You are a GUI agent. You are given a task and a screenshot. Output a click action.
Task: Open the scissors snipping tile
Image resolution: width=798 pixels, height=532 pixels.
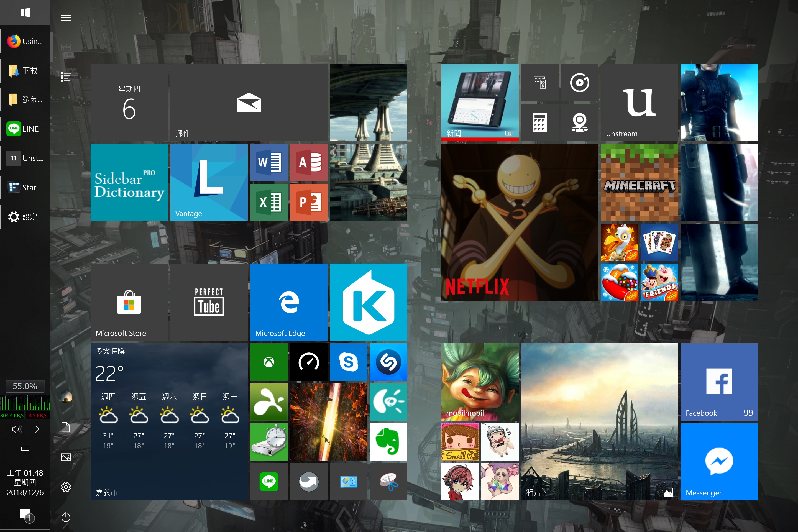[x=388, y=482]
